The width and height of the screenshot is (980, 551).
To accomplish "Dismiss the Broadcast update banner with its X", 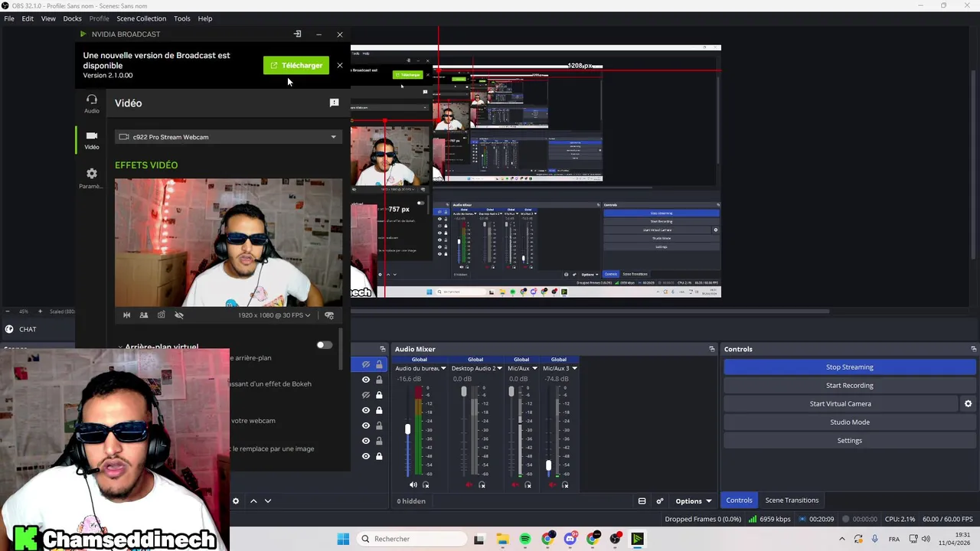I will click(340, 65).
